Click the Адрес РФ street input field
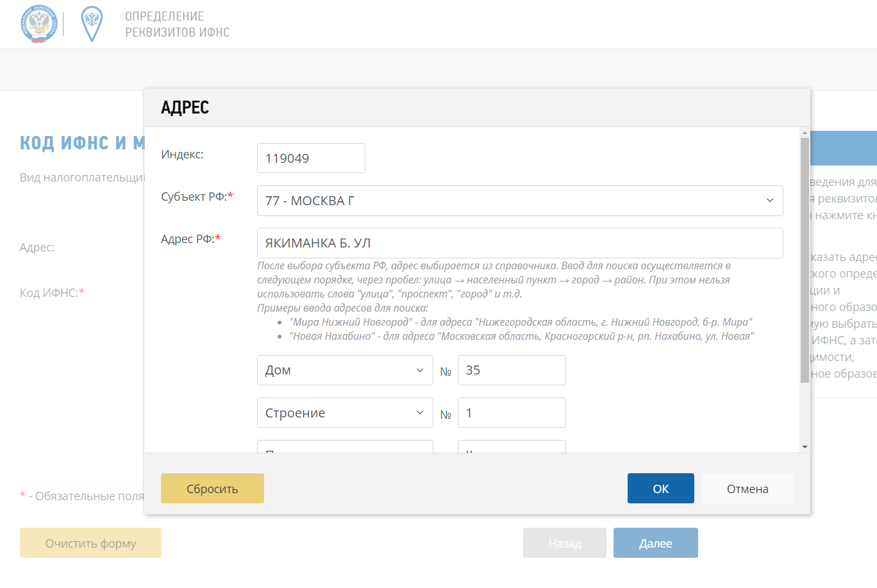This screenshot has width=877, height=588. [x=519, y=243]
